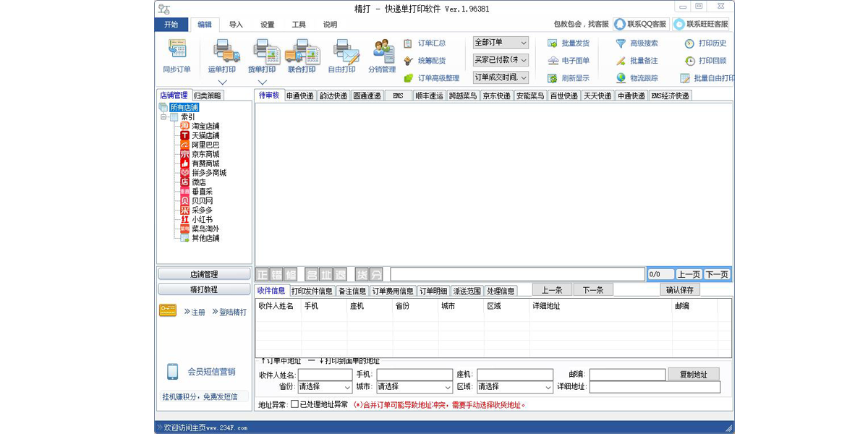
Task: Click the 复制地址 button
Action: tap(694, 375)
